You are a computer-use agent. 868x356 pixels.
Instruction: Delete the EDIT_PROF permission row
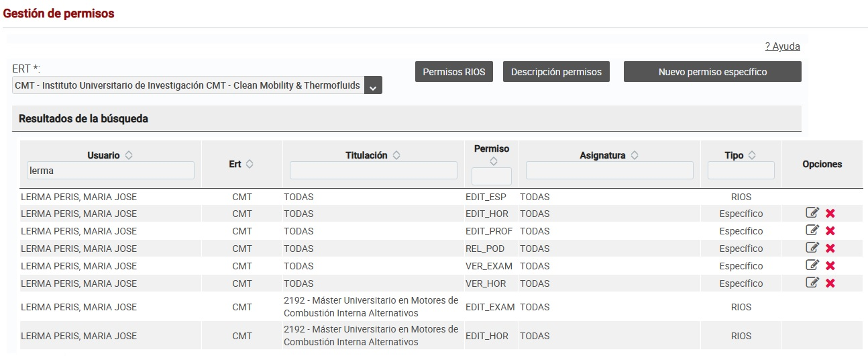(x=830, y=231)
